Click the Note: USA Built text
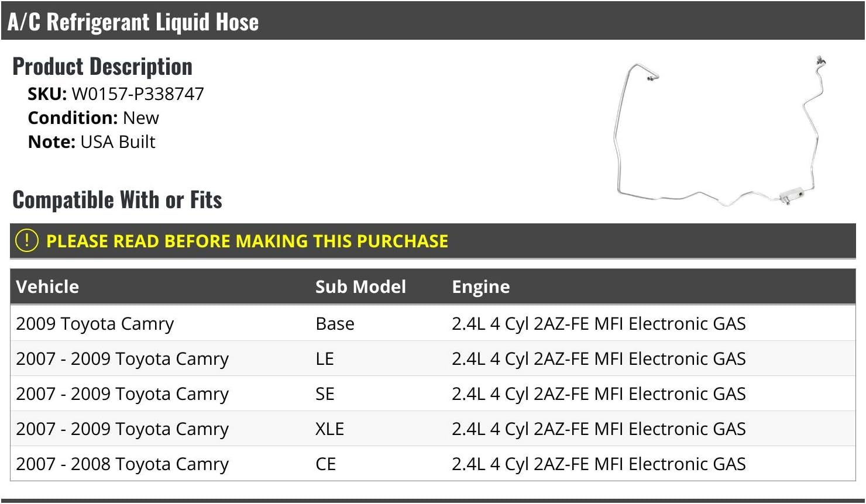The image size is (866, 504). point(92,141)
